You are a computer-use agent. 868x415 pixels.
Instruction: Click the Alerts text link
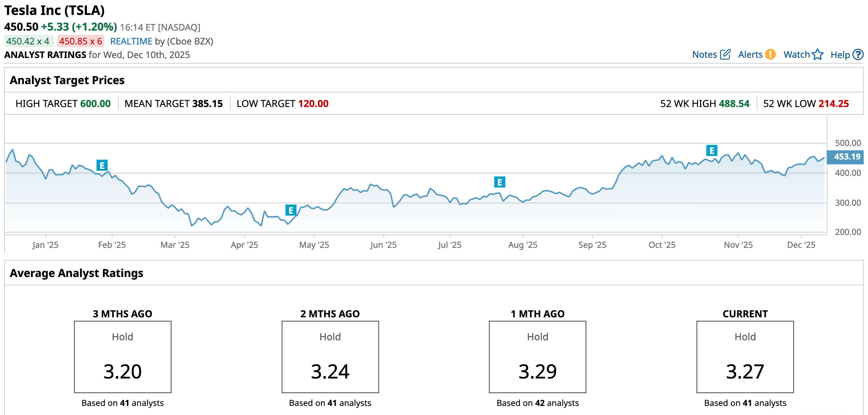[750, 55]
